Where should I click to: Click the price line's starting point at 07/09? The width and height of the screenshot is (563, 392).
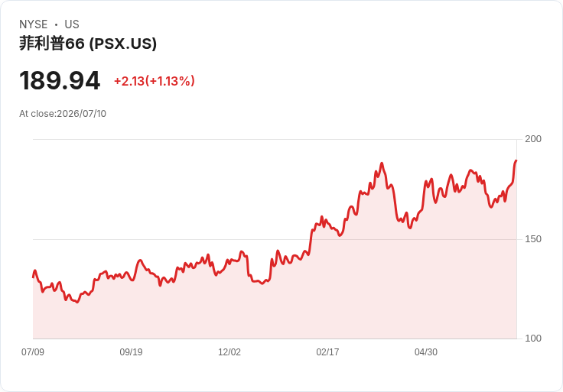pyautogui.click(x=33, y=277)
